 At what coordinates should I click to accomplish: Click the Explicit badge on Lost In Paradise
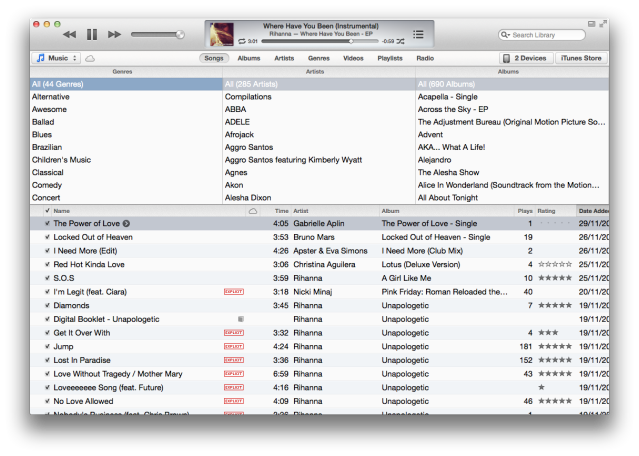pos(234,360)
